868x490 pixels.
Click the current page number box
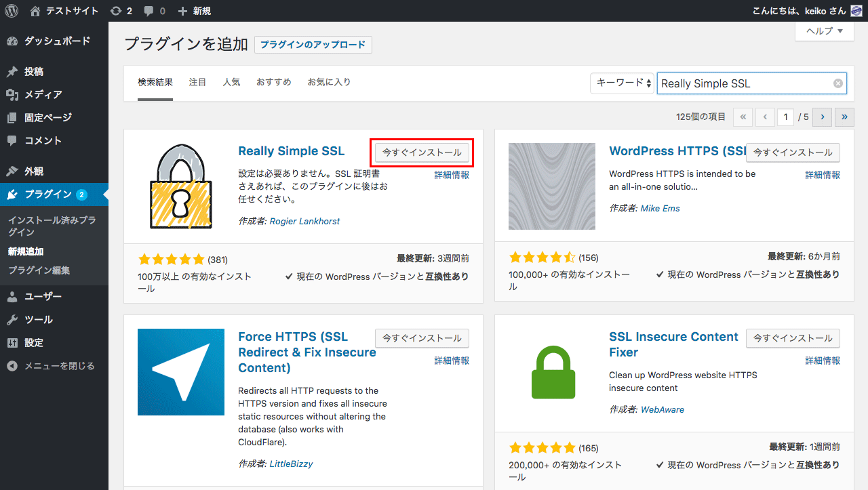[x=785, y=117]
